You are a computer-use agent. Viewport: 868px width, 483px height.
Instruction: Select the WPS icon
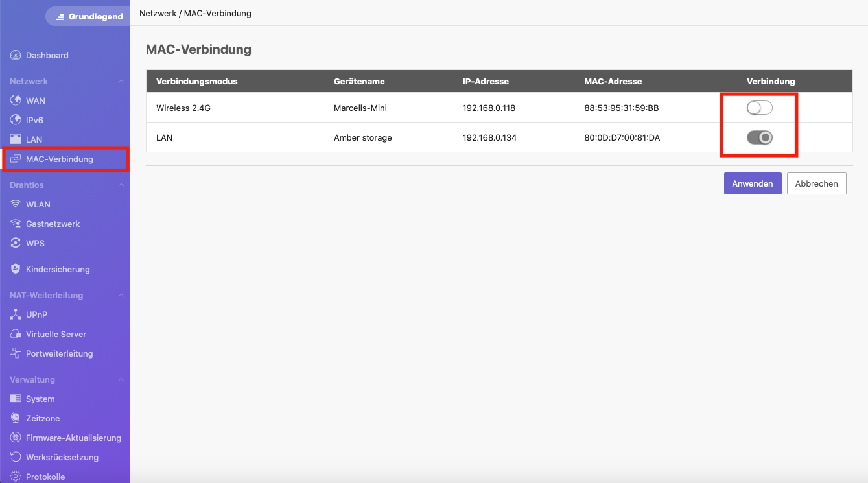[16, 243]
